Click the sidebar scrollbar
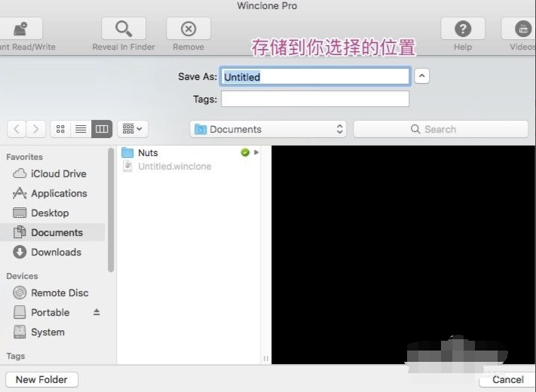Image resolution: width=536 pixels, height=392 pixels. (111, 210)
